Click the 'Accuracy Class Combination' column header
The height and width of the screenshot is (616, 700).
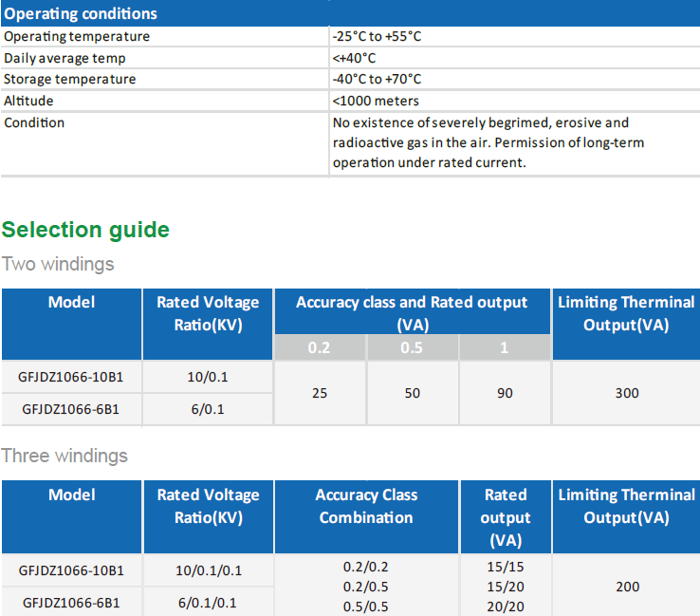[x=366, y=507]
